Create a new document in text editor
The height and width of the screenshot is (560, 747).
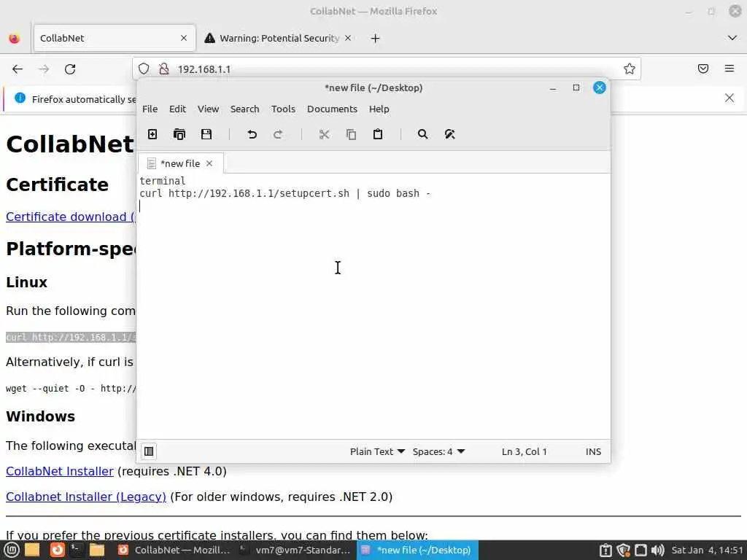(152, 134)
